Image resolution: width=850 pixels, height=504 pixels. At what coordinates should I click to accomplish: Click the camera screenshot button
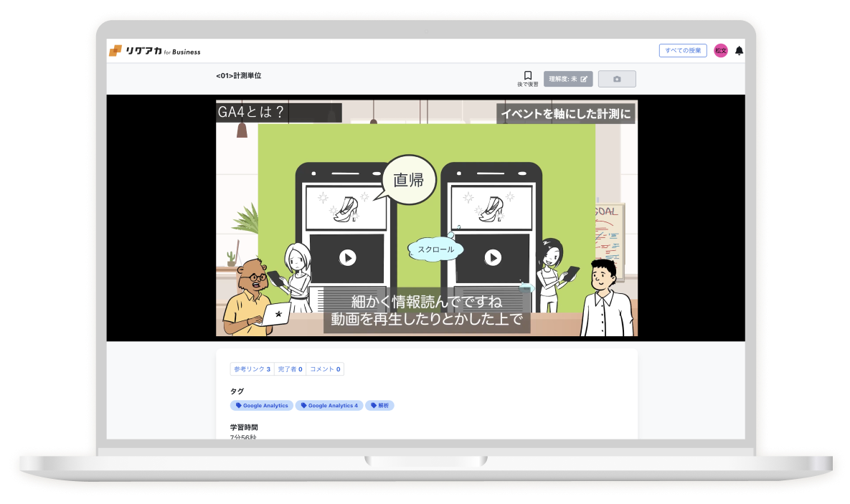[x=617, y=79]
